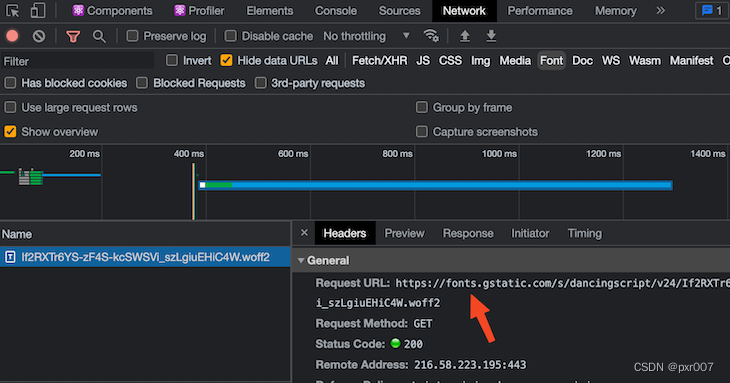Open the Components tab
The image size is (730, 383).
pos(113,11)
